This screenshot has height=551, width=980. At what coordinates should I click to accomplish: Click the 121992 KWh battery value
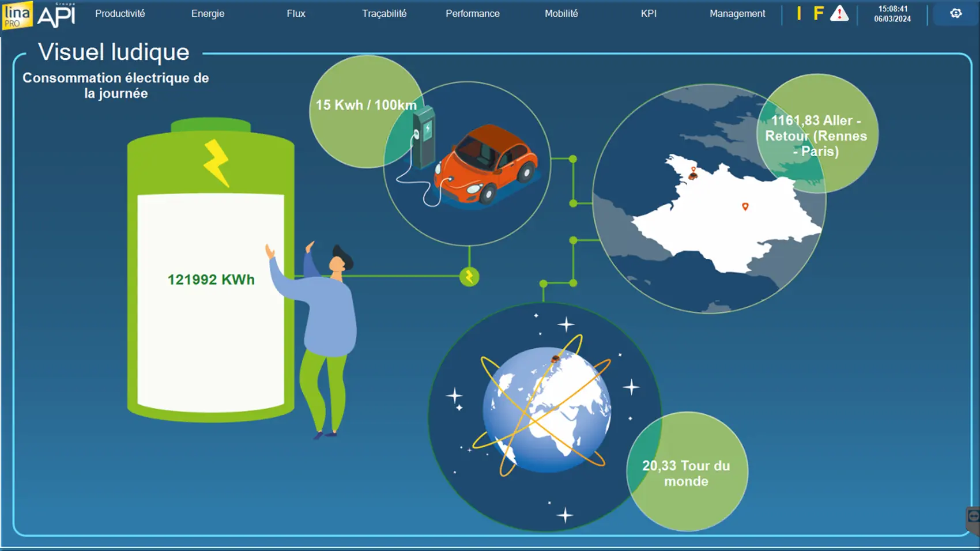(211, 280)
